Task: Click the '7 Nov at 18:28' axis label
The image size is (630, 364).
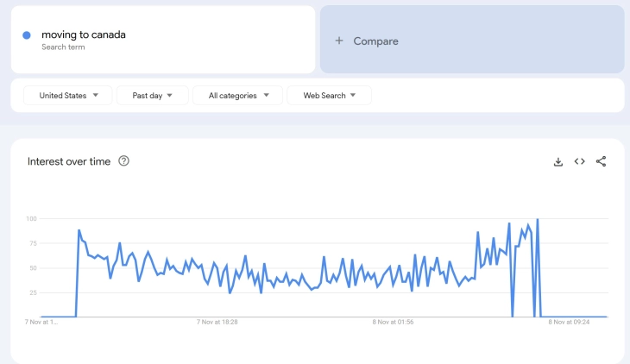Action: [217, 322]
